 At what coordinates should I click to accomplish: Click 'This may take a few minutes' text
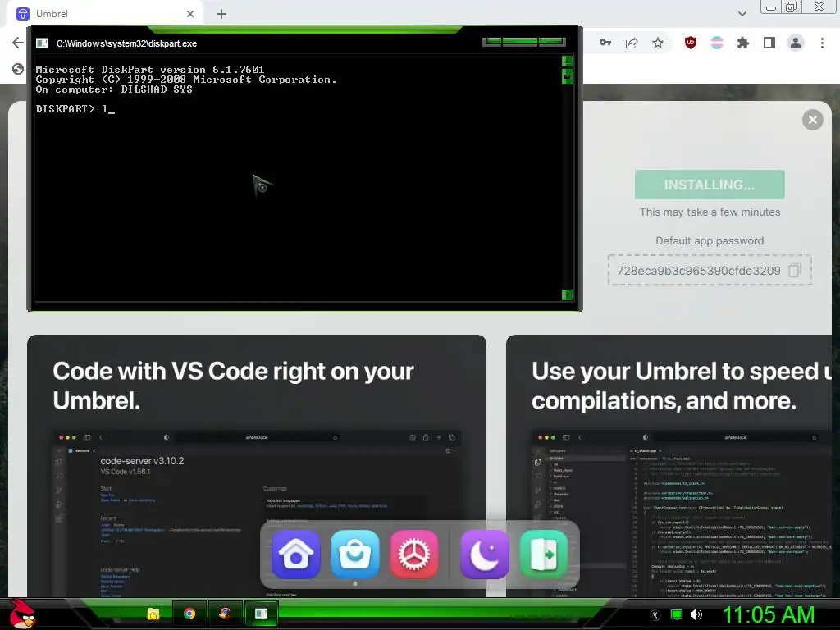[710, 212]
